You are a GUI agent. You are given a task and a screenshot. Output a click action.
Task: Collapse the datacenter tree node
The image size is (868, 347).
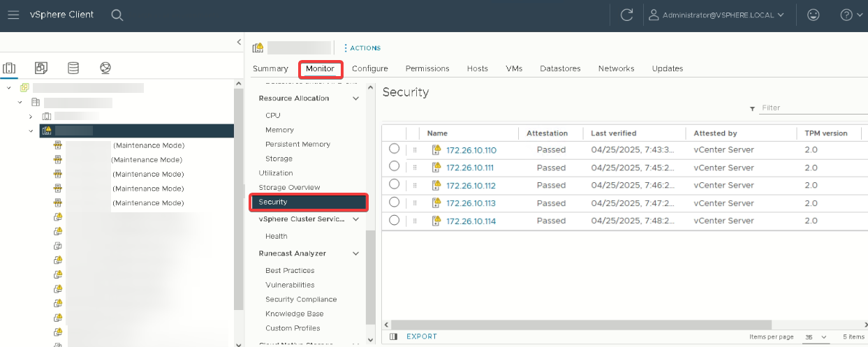pos(20,103)
